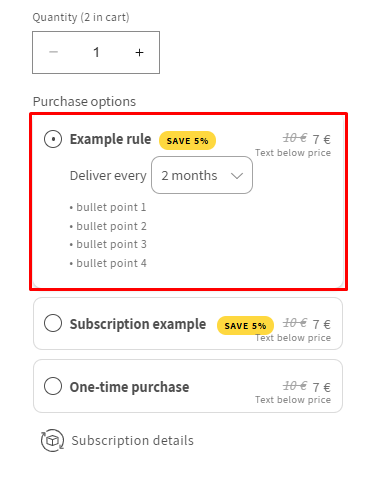Click the delivery dropdown chevron arrow
Screen dimensions: 388x487
237,176
